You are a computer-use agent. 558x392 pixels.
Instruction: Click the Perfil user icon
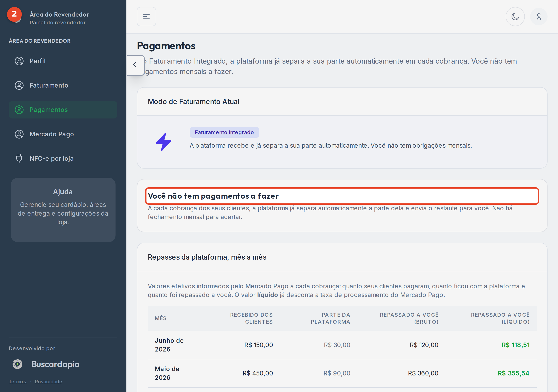coord(19,61)
